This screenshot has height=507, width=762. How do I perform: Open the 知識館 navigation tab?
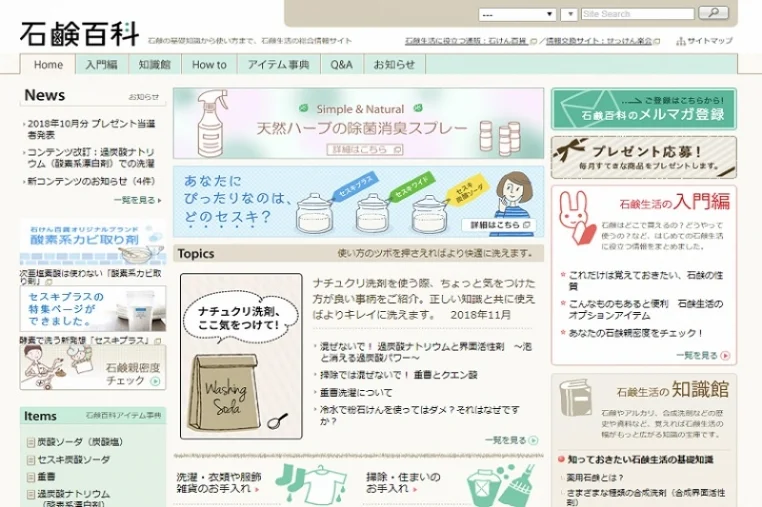[x=155, y=65]
